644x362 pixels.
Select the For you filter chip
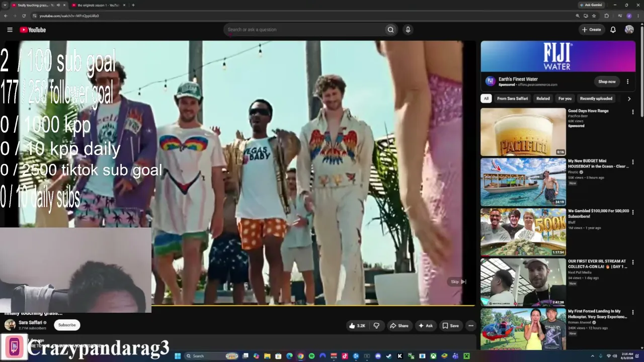(565, 99)
